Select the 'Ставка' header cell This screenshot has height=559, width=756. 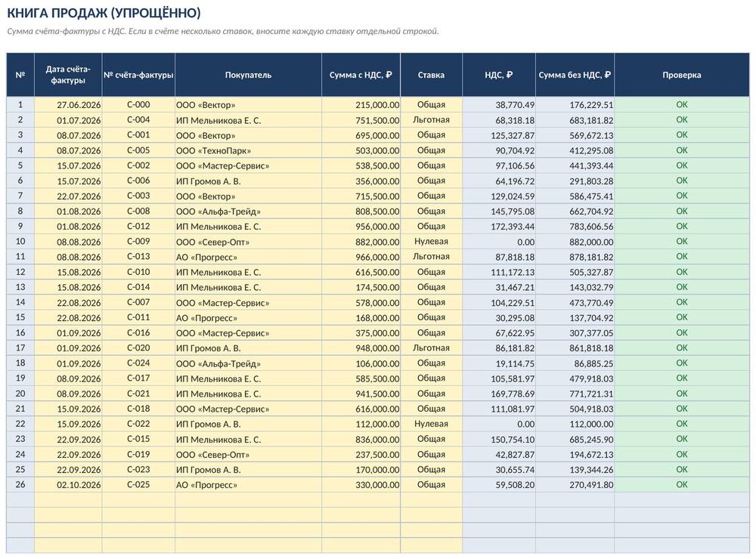coord(431,75)
